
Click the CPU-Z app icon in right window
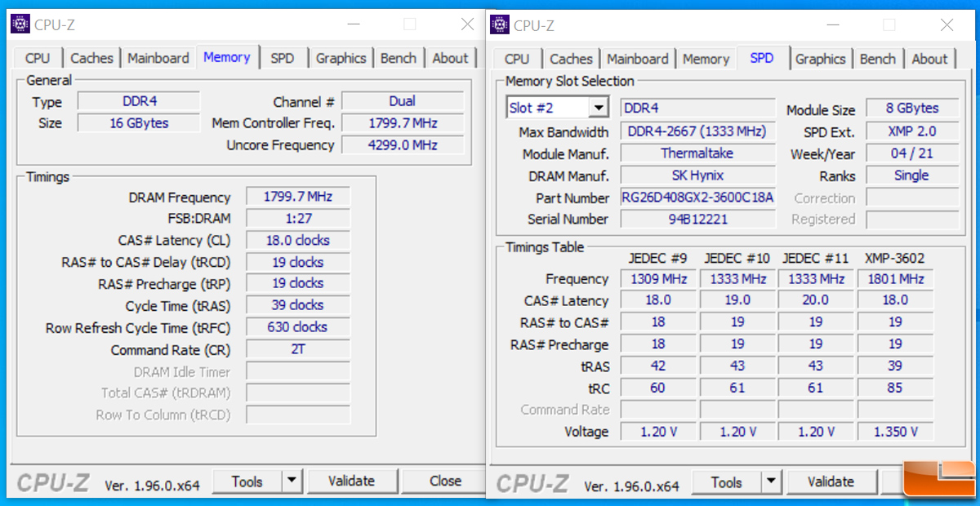[500, 24]
